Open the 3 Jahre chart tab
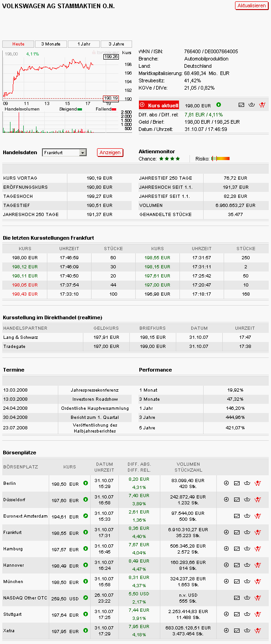The image size is (271, 644). tap(117, 44)
